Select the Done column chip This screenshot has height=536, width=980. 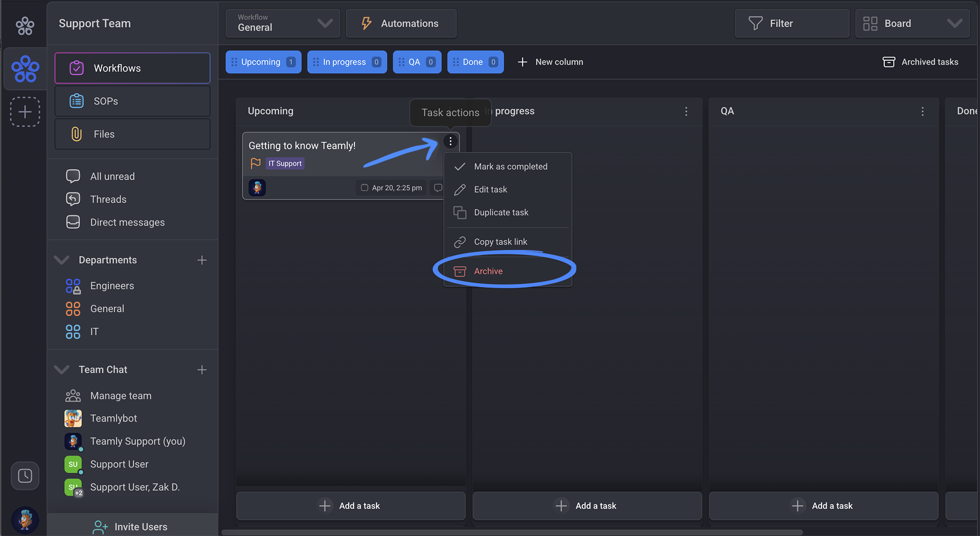point(476,62)
